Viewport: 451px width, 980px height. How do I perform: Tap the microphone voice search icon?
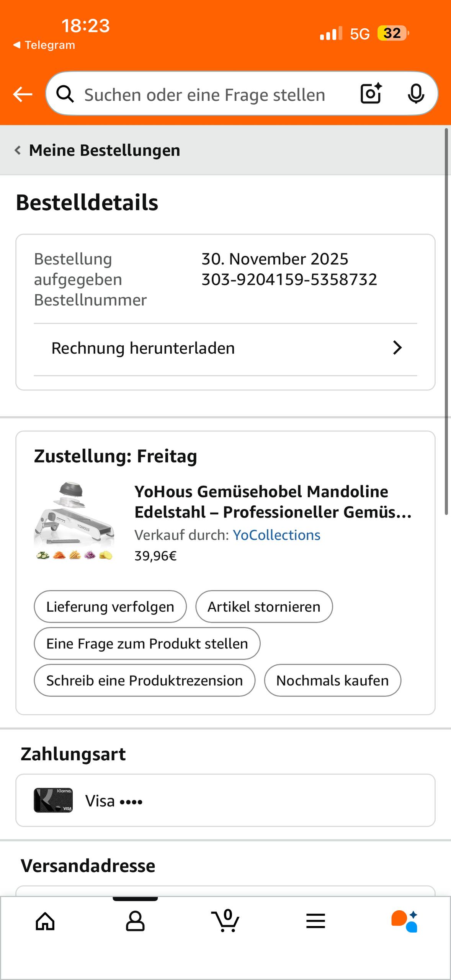point(416,93)
